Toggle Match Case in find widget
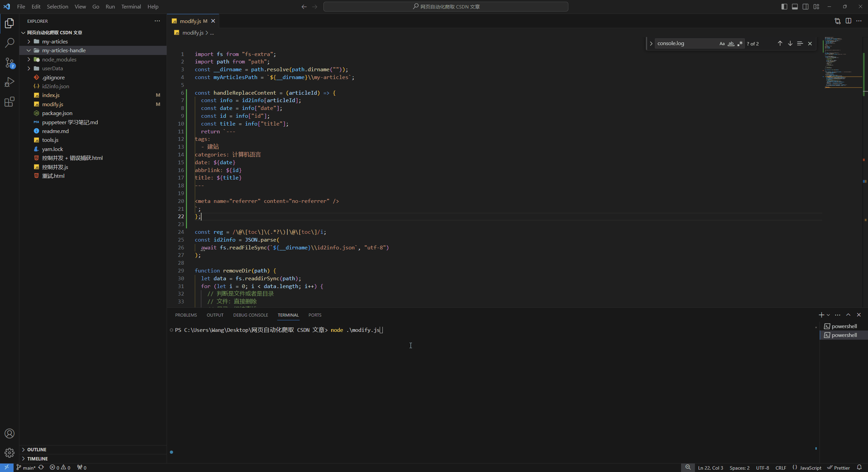Image resolution: width=868 pixels, height=472 pixels. coord(722,43)
